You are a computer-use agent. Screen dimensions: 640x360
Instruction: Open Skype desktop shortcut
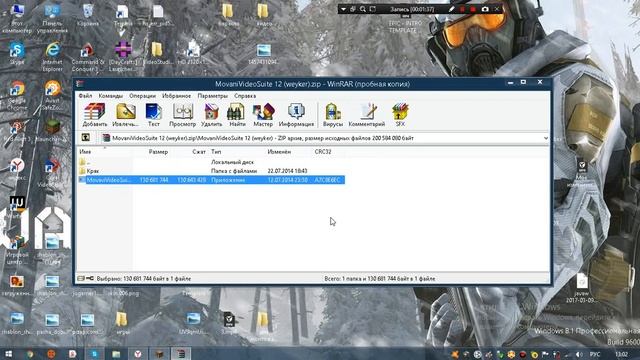[17, 53]
